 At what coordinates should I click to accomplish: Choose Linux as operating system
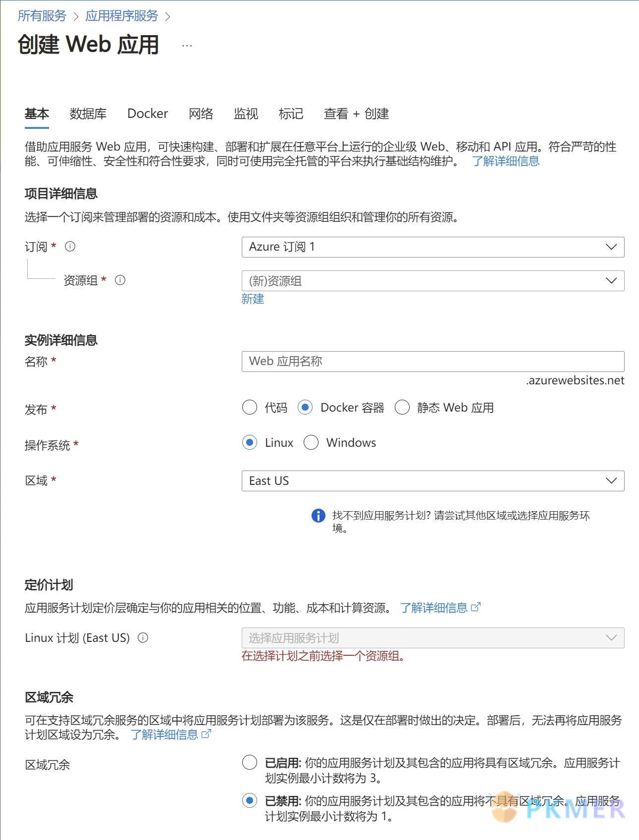pos(250,442)
